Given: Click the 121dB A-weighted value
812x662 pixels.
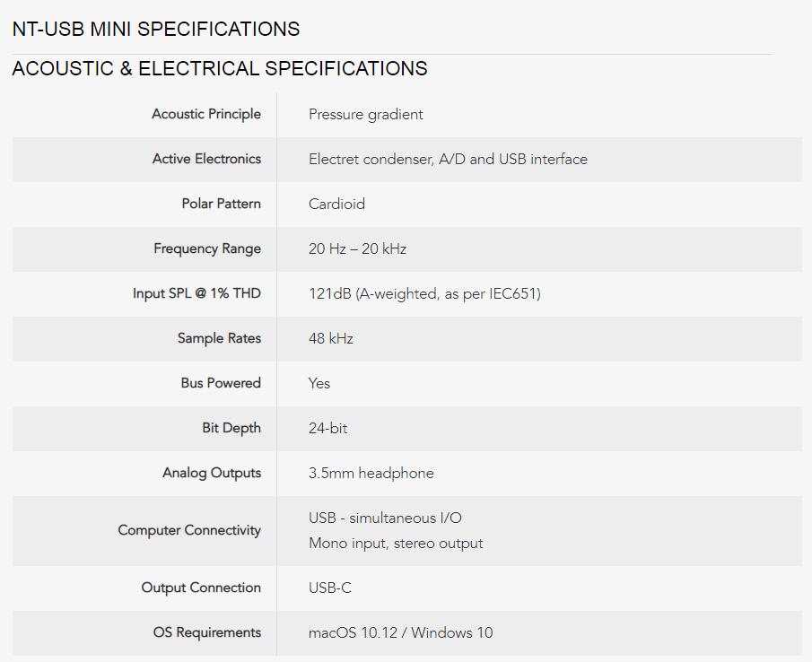Looking at the screenshot, I should pyautogui.click(x=424, y=293).
